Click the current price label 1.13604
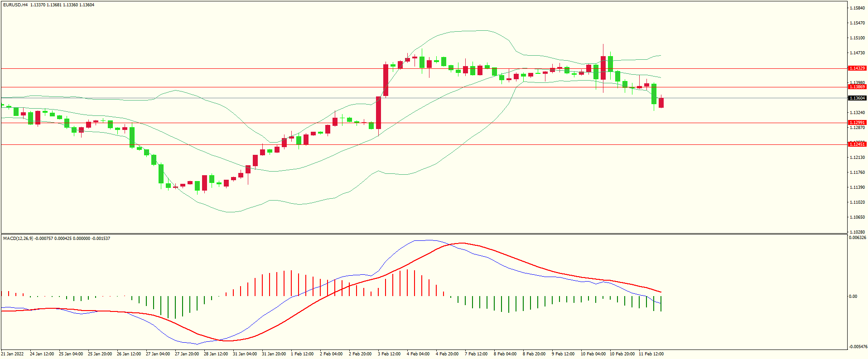The image size is (868, 359). (x=857, y=98)
